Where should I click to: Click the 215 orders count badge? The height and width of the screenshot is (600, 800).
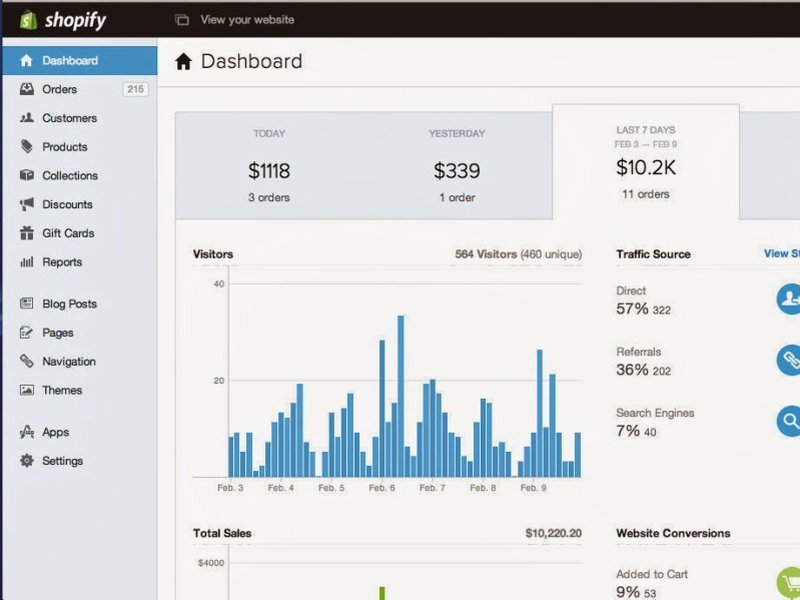click(135, 89)
